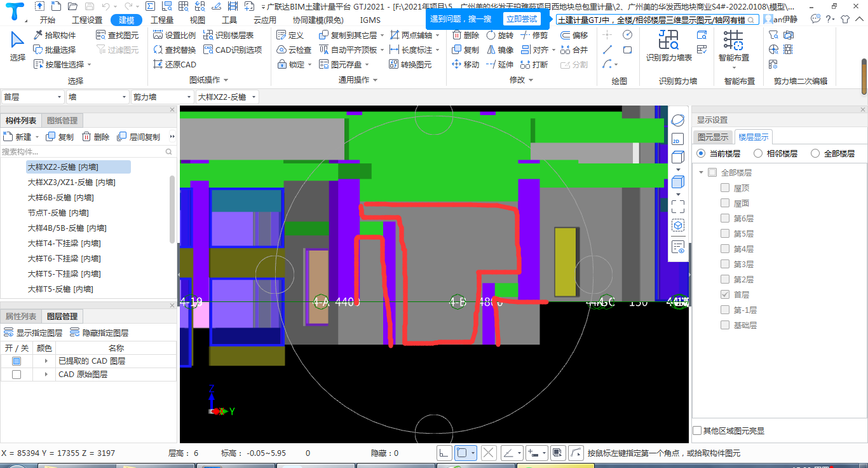This screenshot has height=468, width=868.
Task: Open the 工程量 ribbon tab
Action: point(162,20)
